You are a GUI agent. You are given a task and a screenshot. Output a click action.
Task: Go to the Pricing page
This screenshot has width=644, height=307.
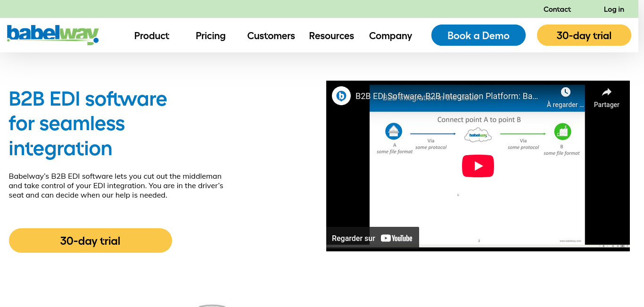[210, 36]
